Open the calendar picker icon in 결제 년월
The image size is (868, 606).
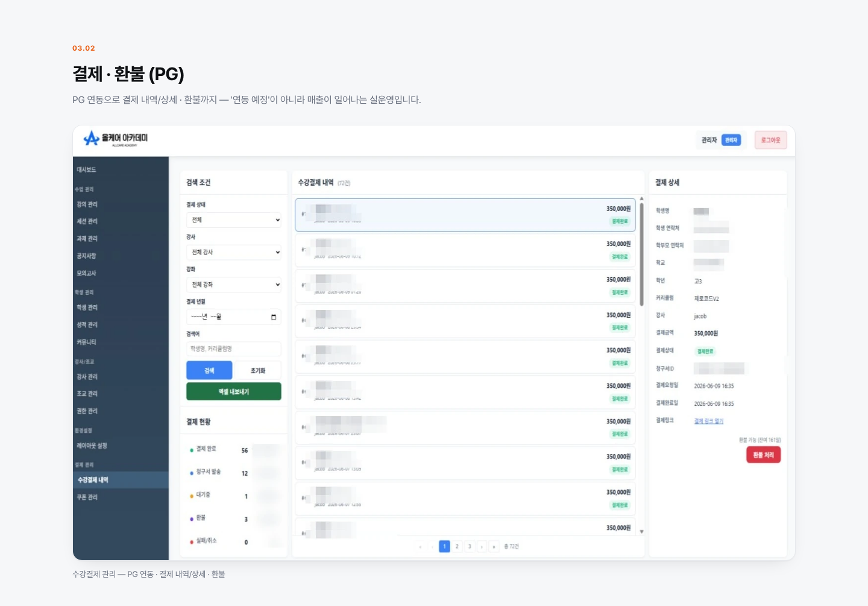(x=274, y=317)
